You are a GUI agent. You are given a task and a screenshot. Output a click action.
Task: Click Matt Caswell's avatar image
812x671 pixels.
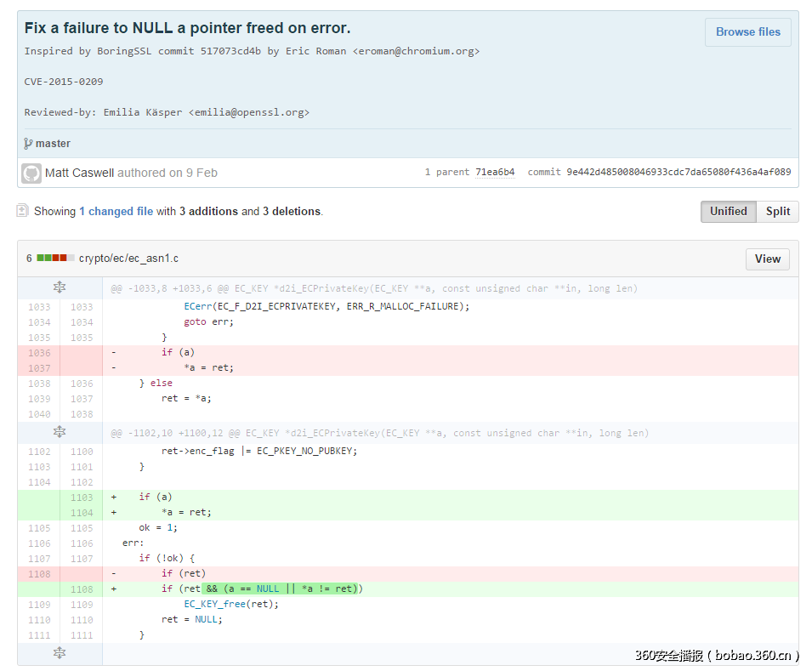(x=31, y=173)
